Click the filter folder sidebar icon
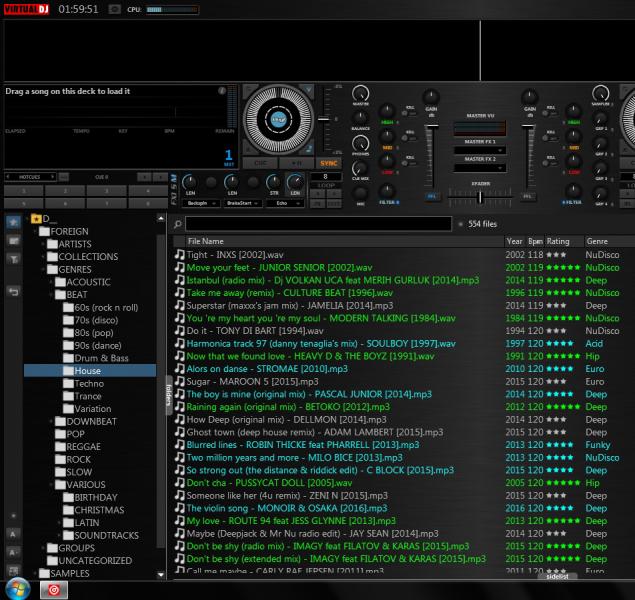 point(13,259)
